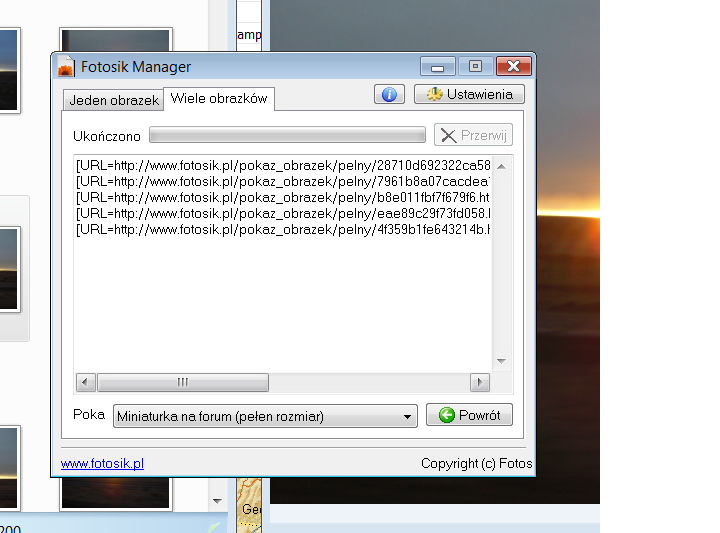
Task: Click the horizontal scrollbar thumb in URL list
Action: pos(183,382)
